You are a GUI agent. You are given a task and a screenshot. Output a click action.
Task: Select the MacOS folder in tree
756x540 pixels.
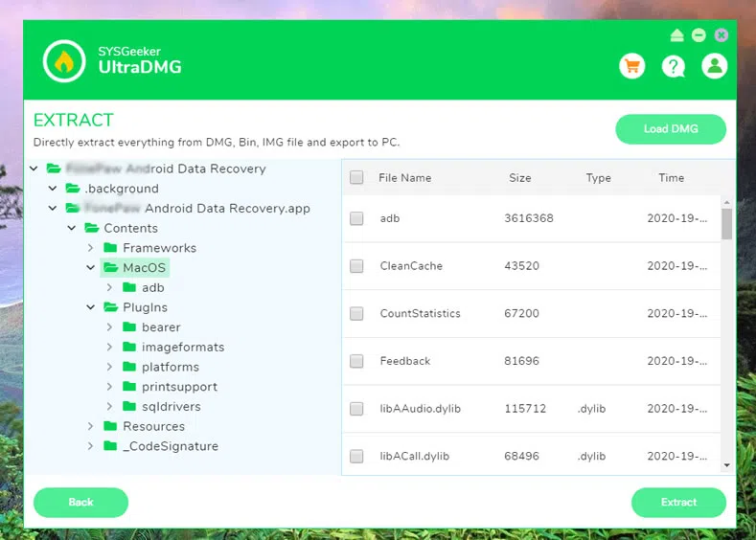click(144, 268)
